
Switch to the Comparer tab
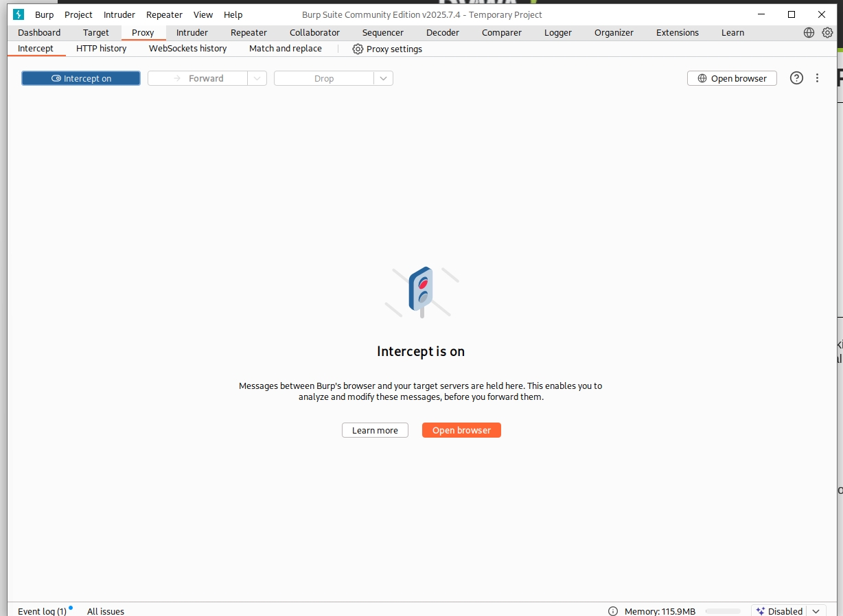pos(502,32)
